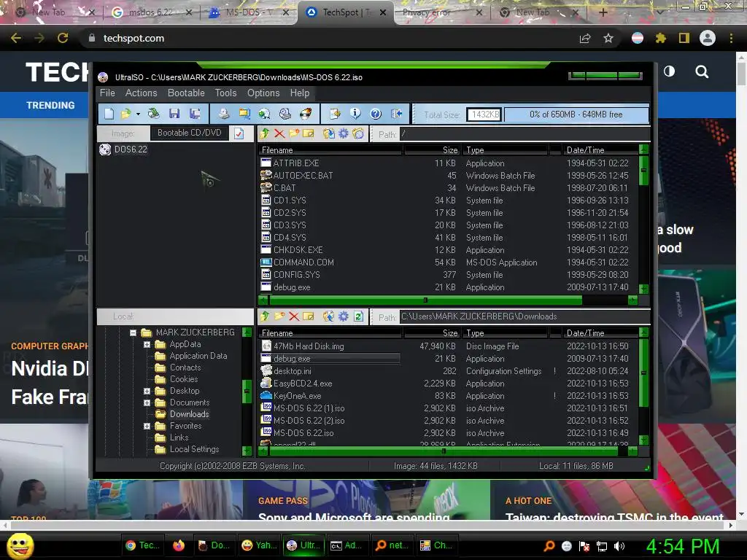Open the Actions menu
The image size is (747, 560).
[x=141, y=93]
